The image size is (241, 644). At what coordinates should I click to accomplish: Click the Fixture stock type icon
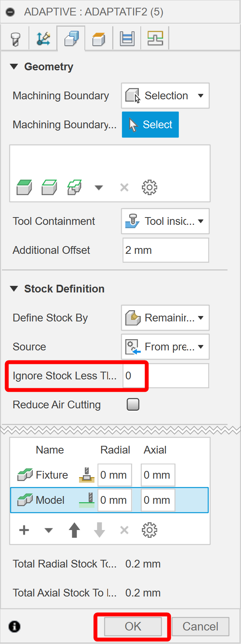(86, 475)
